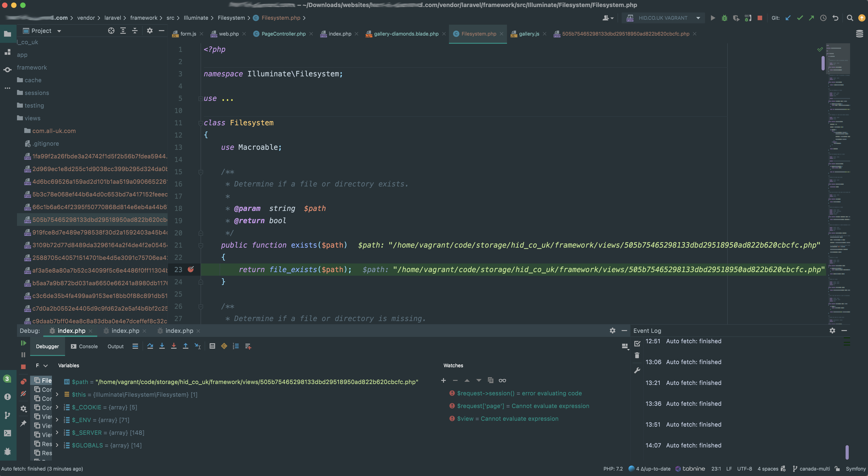
Task: Mark Event Log notifications as read checkbox icon
Action: 637,344
